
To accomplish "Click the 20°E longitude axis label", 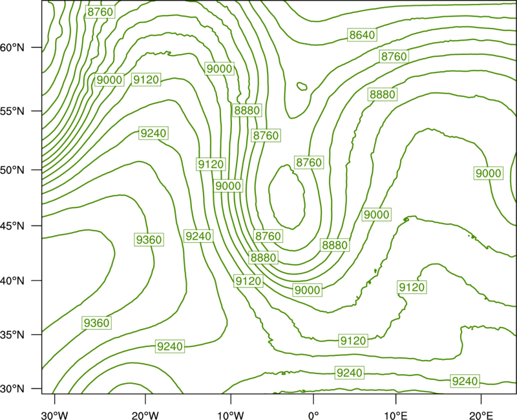I will point(481,415).
